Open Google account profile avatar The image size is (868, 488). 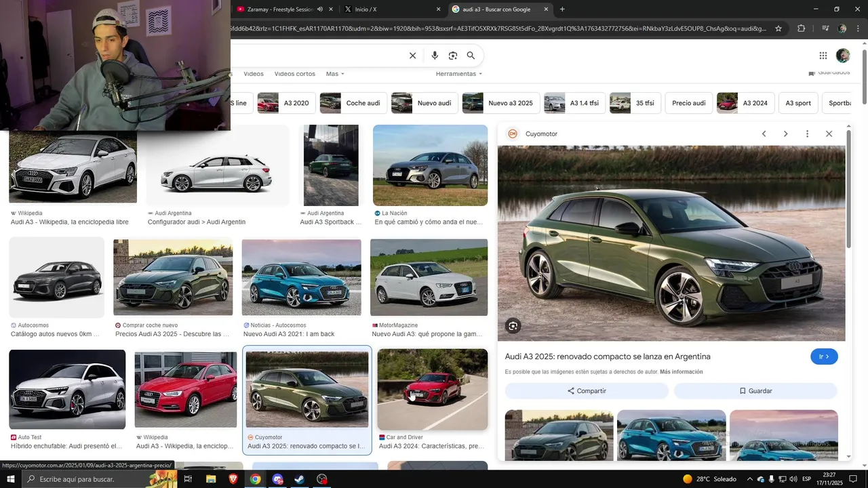tap(843, 56)
